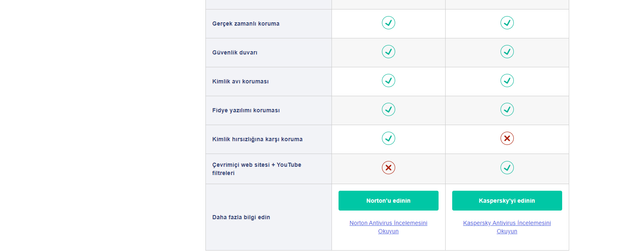644x251 pixels.
Task: Click Norton's checkmark for Fidye yazılımı koruması
Action: coord(389,109)
